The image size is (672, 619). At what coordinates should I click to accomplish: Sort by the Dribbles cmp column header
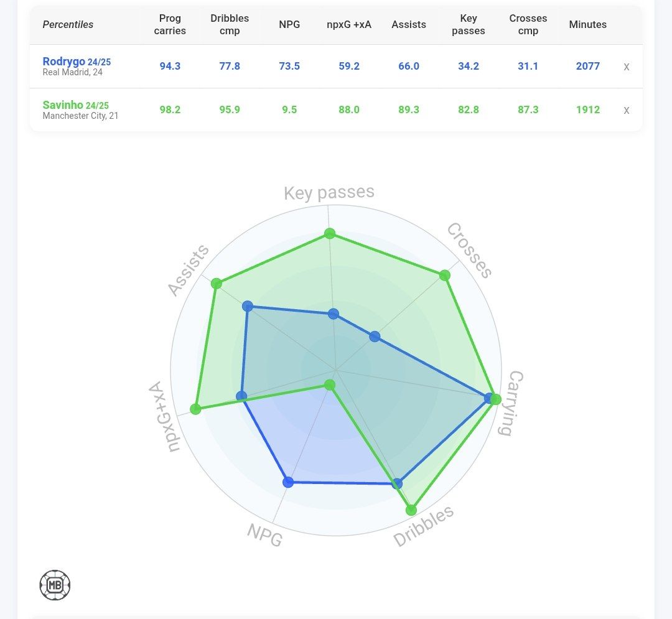click(x=230, y=25)
